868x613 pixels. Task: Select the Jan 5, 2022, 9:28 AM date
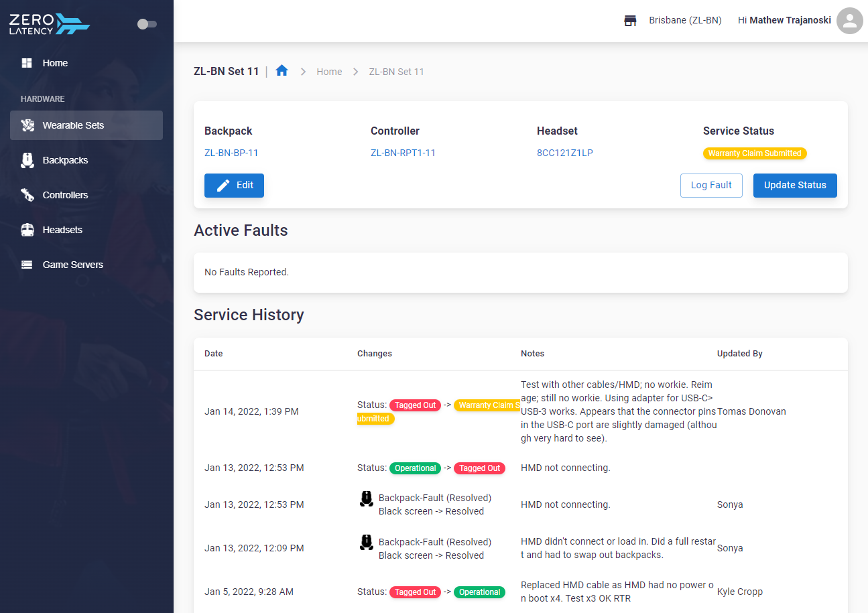(x=249, y=592)
